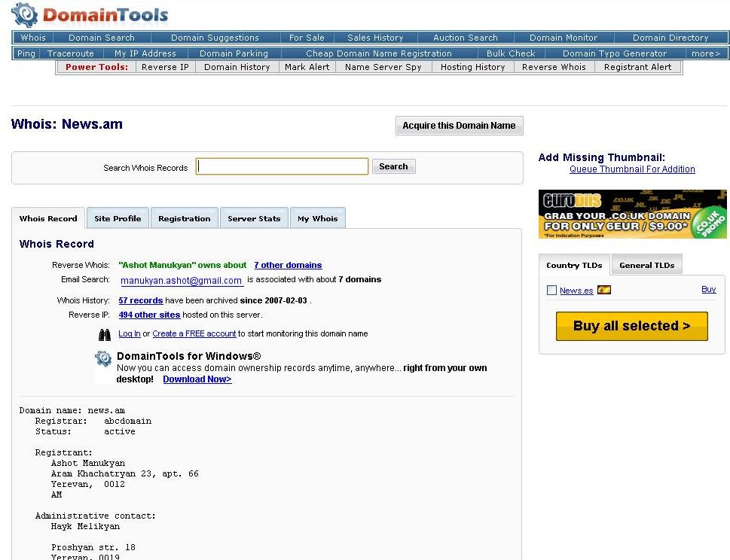Go to Domain Monitor
This screenshot has height=560, width=730.
tap(564, 38)
